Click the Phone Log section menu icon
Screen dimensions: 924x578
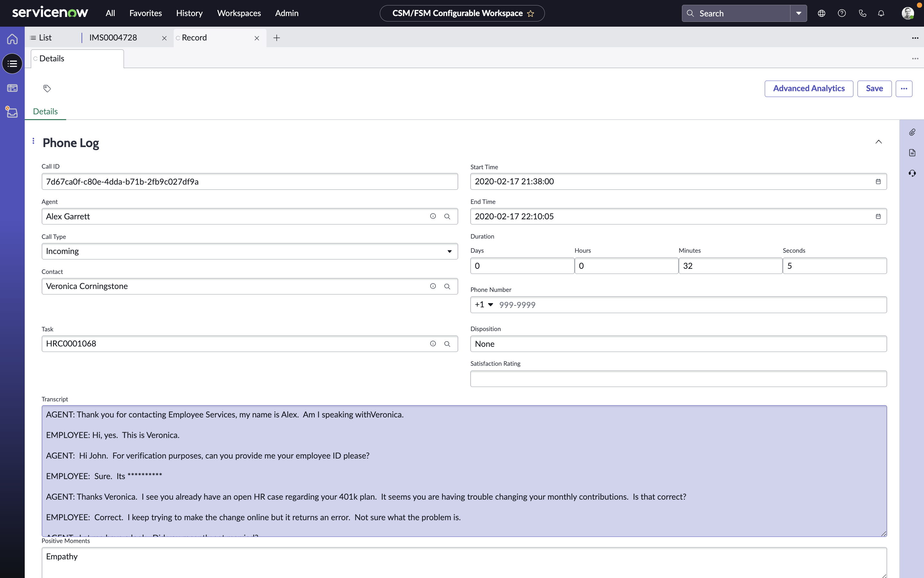pyautogui.click(x=33, y=141)
